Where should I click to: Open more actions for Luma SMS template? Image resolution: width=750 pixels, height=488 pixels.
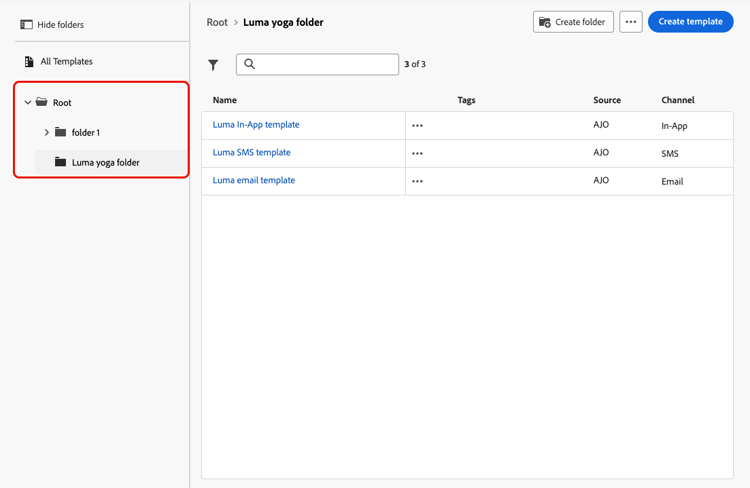(417, 153)
